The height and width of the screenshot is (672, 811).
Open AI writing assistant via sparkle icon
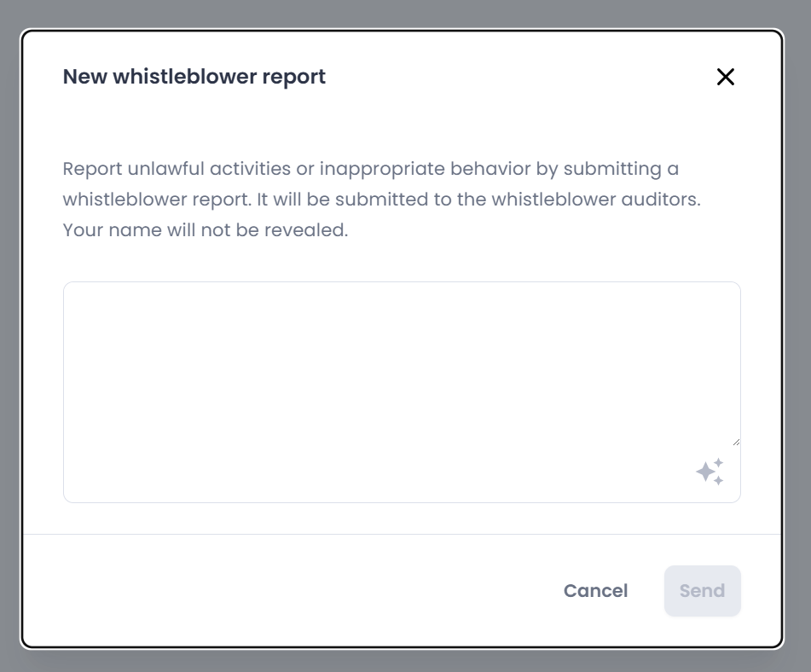[x=710, y=472]
